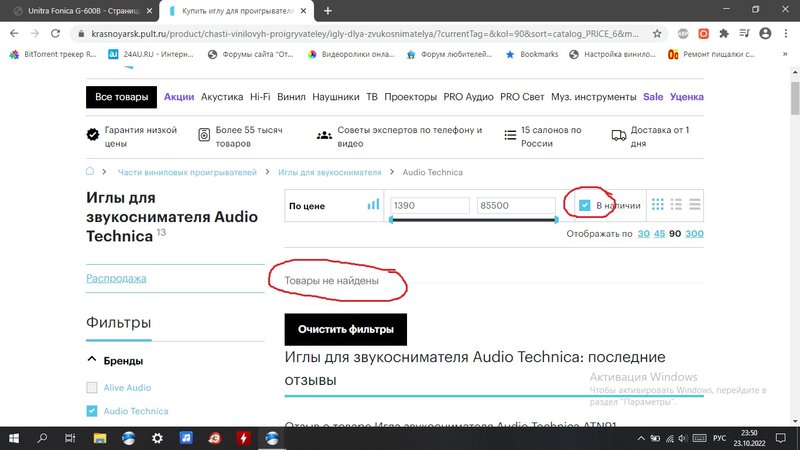800x450 pixels.
Task: Open the Уценка section
Action: tap(687, 96)
